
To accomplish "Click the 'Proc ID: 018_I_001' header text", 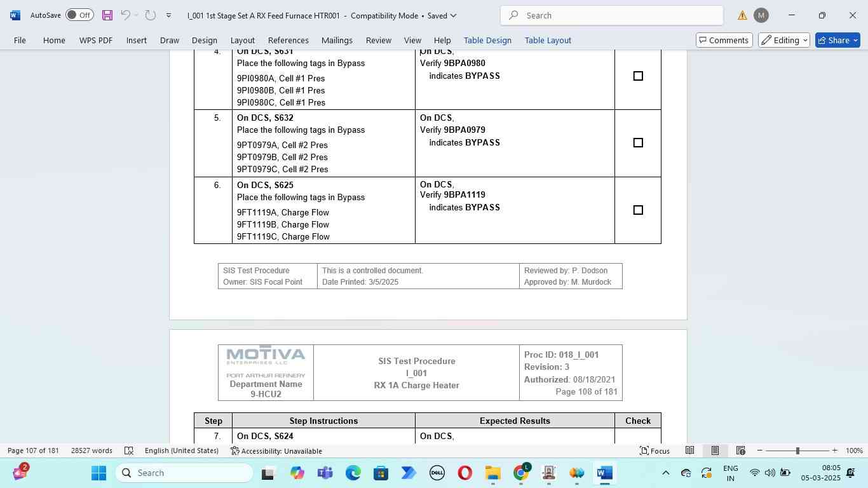I will (x=561, y=355).
